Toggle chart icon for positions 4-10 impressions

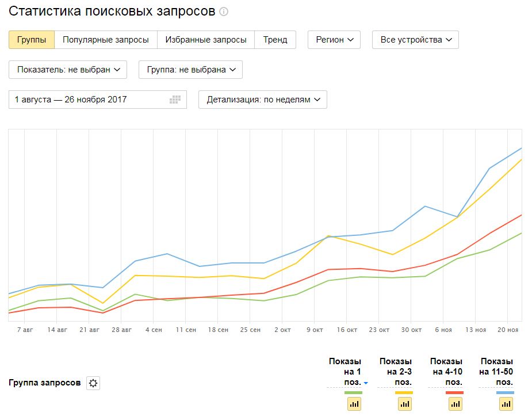coord(455,404)
